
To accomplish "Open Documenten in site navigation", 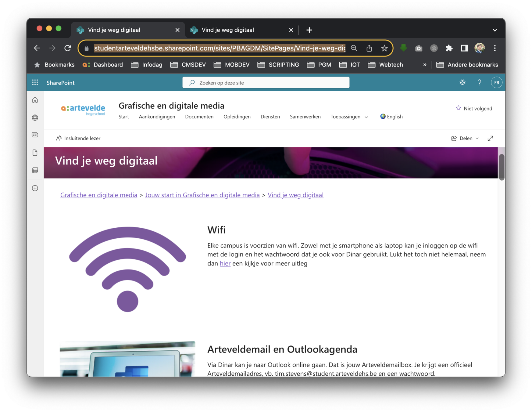I will 199,117.
